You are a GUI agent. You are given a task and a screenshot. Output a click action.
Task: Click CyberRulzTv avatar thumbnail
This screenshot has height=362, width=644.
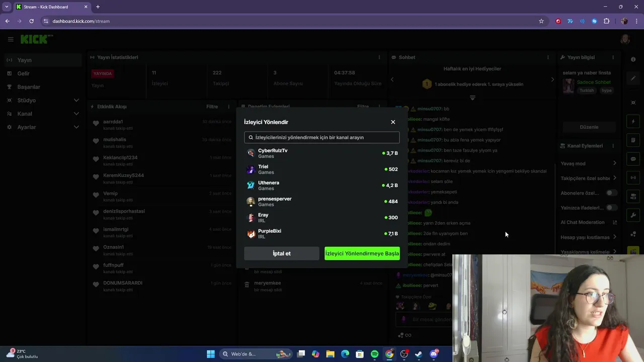251,153
